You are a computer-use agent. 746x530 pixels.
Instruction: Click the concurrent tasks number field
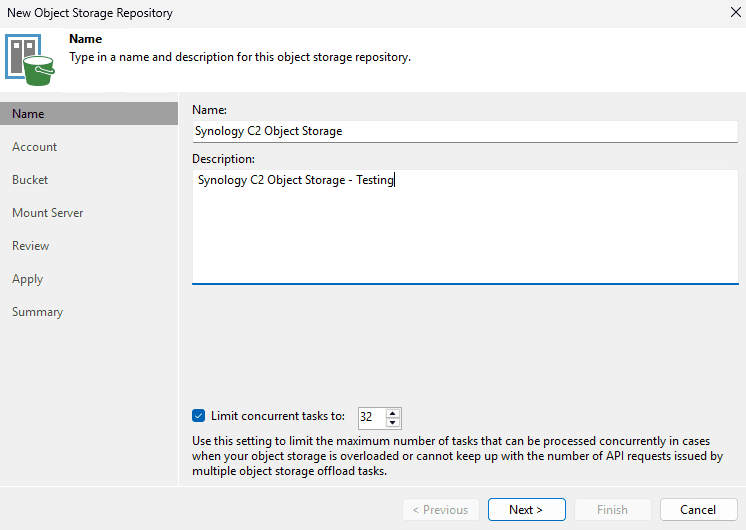pyautogui.click(x=371, y=418)
